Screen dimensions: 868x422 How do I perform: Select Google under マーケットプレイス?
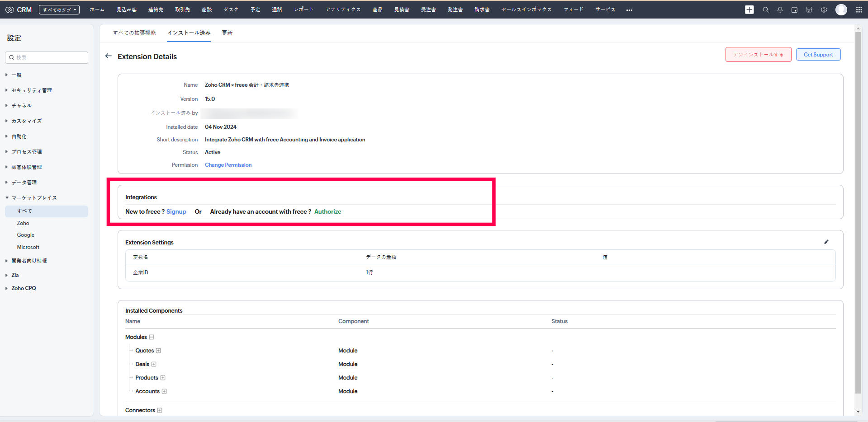point(26,235)
